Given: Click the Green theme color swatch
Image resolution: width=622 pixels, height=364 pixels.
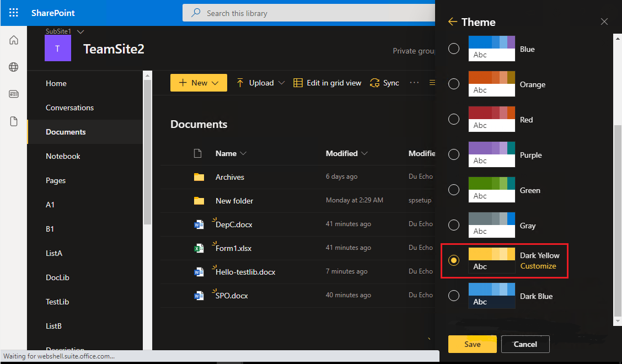Looking at the screenshot, I should pos(491,190).
